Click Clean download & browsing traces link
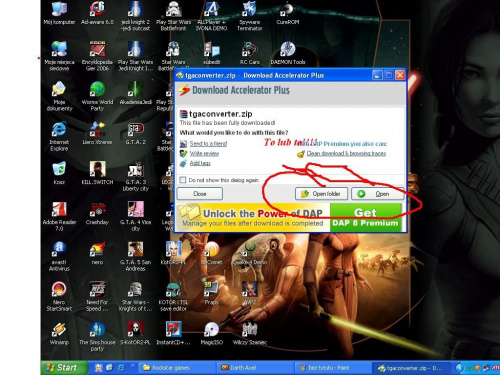 click(346, 153)
